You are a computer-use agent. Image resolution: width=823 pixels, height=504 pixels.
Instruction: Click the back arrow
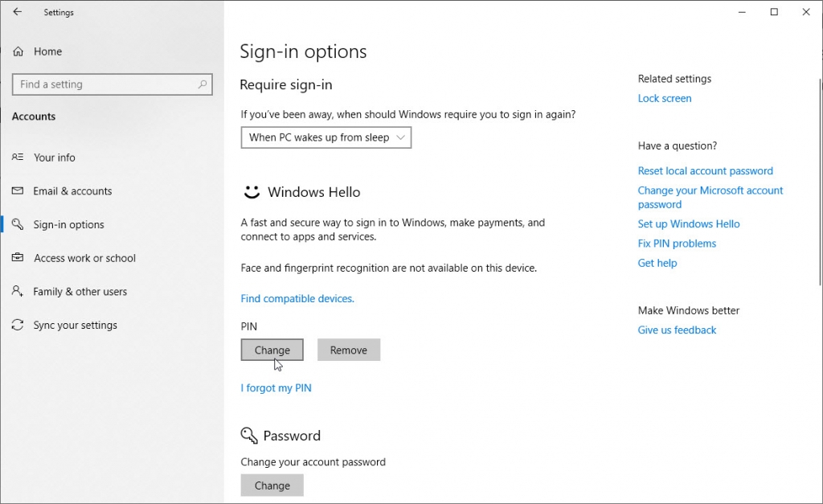pyautogui.click(x=16, y=12)
